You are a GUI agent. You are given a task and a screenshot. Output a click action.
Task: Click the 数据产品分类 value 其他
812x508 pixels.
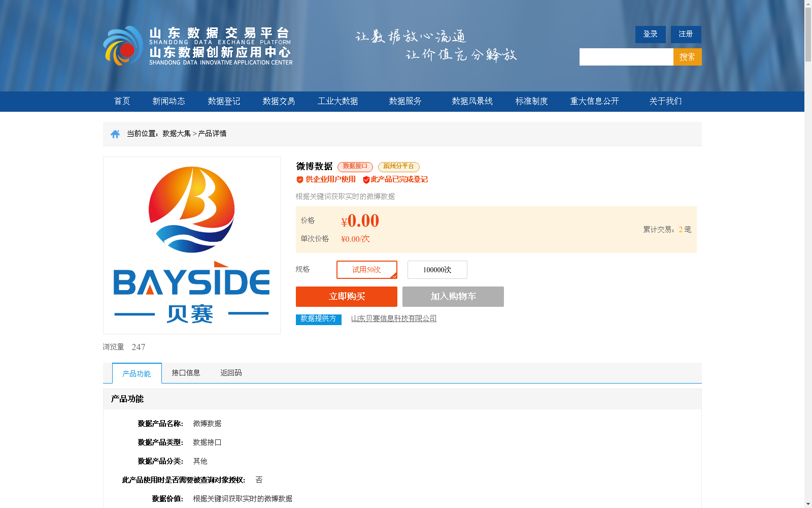[200, 461]
